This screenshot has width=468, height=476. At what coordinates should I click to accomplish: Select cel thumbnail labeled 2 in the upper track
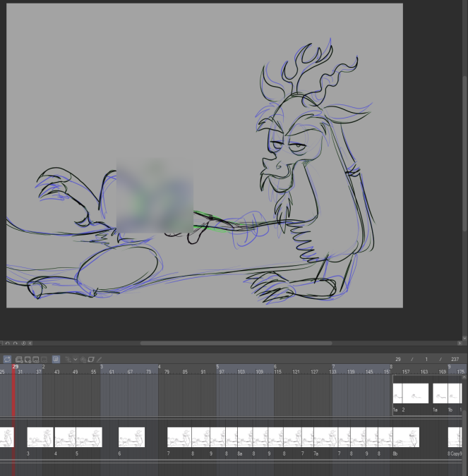point(415,393)
